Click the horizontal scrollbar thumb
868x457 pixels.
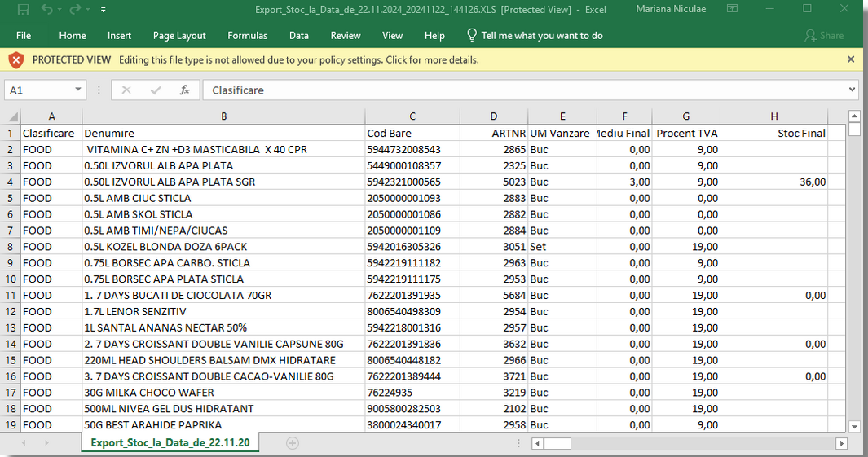[557, 443]
